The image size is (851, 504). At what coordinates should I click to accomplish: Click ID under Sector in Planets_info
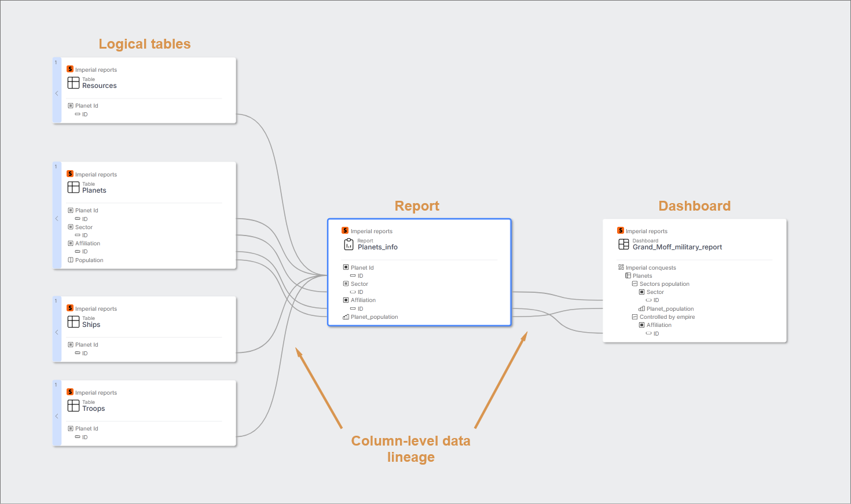(x=360, y=292)
